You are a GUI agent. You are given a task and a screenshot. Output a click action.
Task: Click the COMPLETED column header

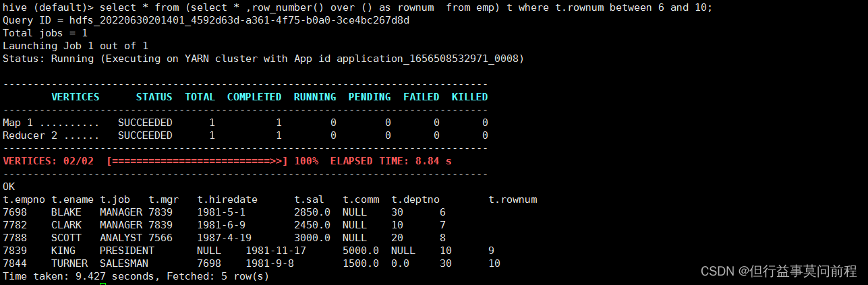point(254,97)
